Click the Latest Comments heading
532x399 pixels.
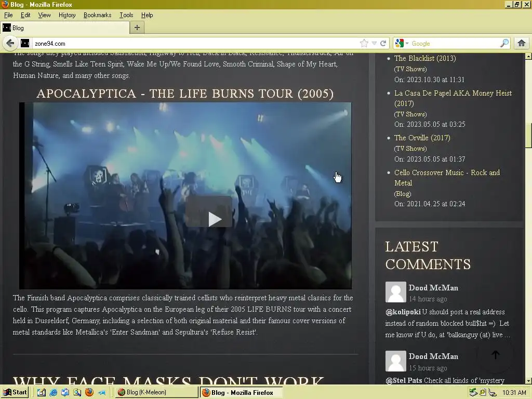pos(428,256)
